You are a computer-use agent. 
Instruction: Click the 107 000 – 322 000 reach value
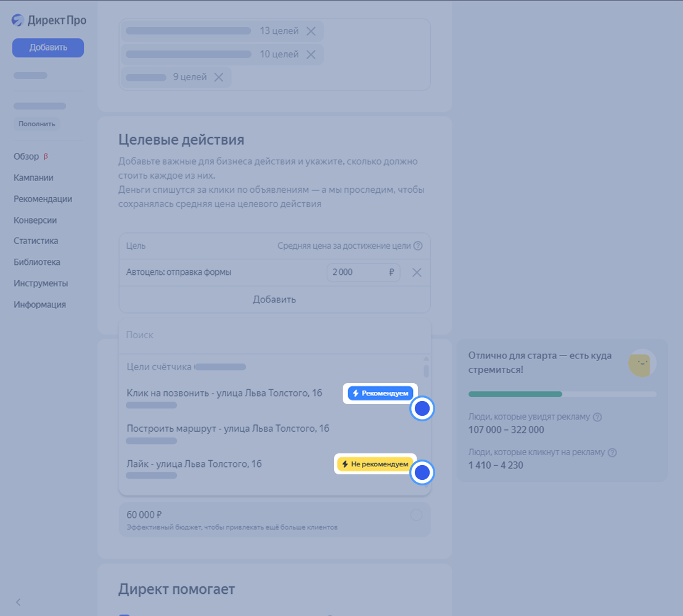coord(506,430)
